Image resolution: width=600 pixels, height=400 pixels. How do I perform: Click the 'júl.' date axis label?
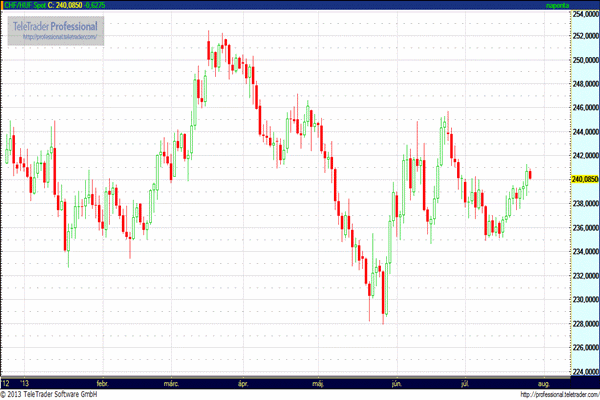click(x=466, y=383)
